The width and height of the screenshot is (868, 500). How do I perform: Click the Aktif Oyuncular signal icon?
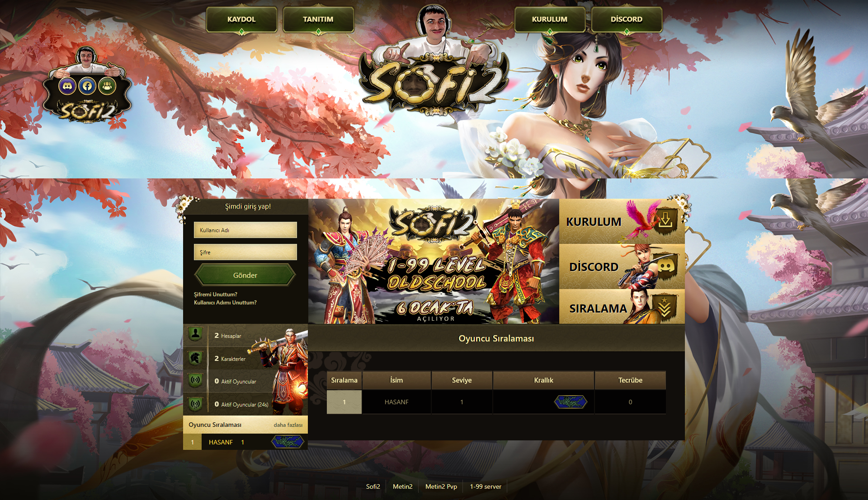[195, 381]
